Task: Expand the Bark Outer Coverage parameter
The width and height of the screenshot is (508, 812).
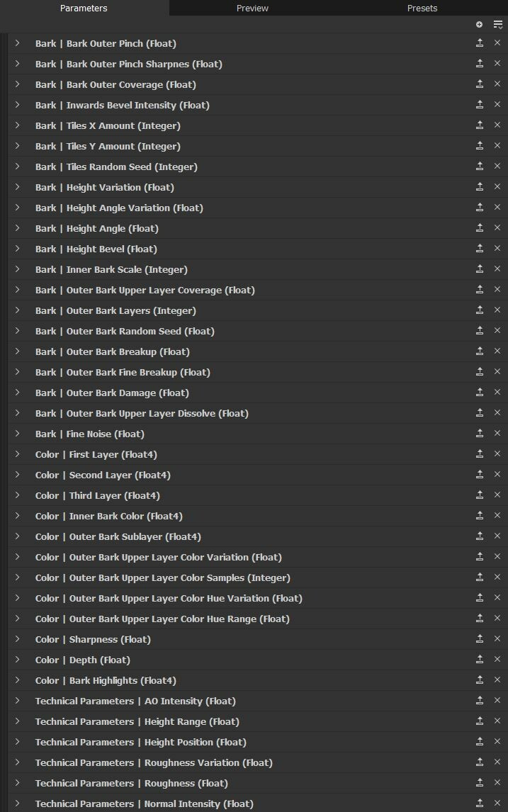Action: coord(17,84)
